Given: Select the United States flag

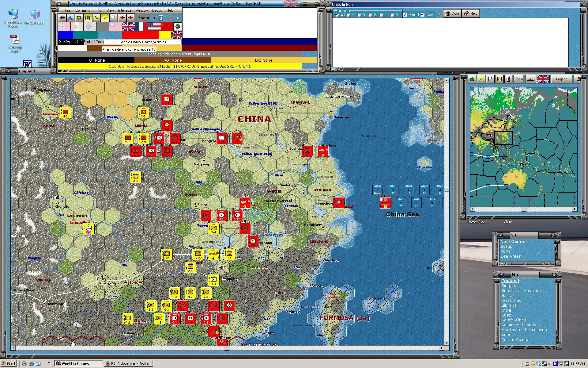Looking at the screenshot, I should tap(154, 27).
